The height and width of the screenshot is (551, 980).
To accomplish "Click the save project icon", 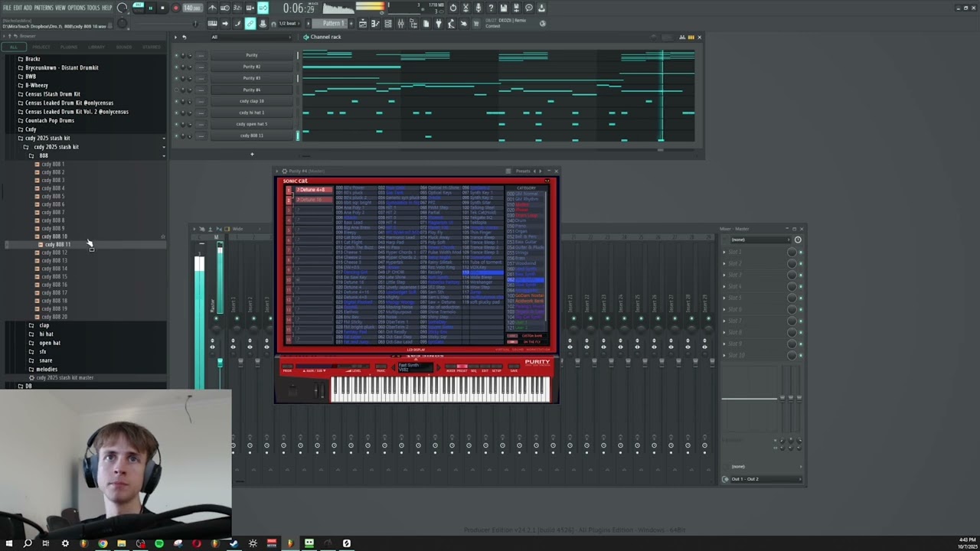I will (x=503, y=8).
